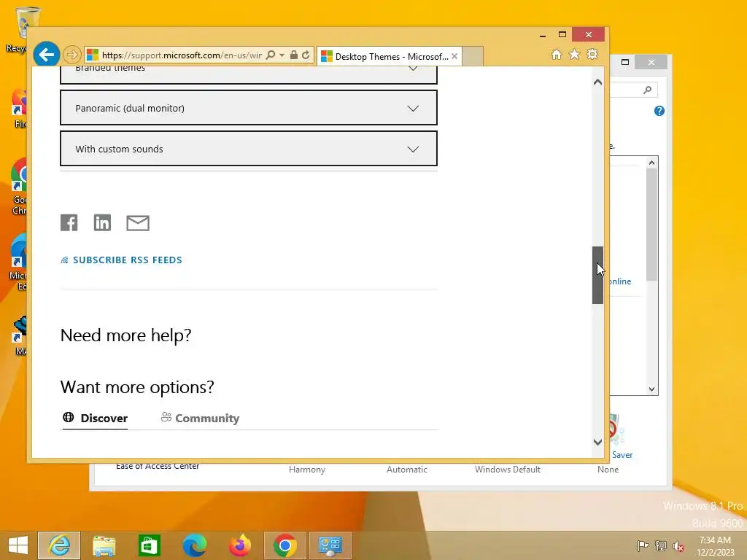Viewport: 747px width, 560px height.
Task: Switch to Control Panel taskbar icon
Action: tap(330, 545)
